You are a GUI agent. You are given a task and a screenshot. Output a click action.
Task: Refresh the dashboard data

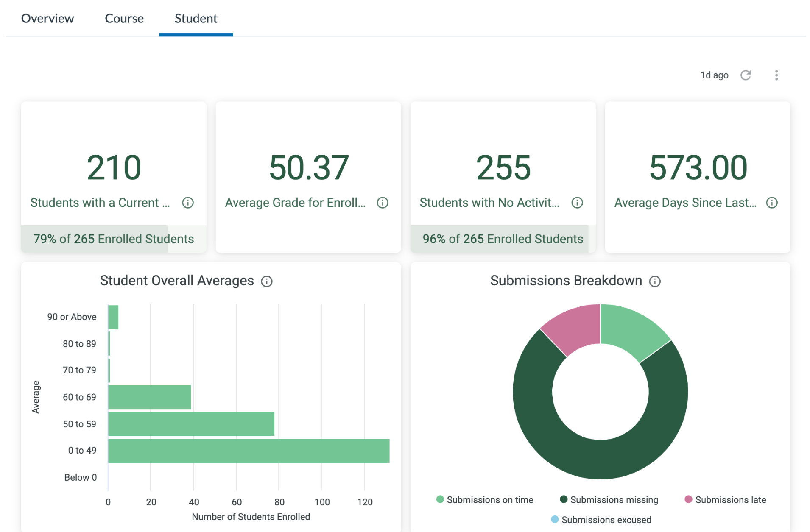point(745,75)
